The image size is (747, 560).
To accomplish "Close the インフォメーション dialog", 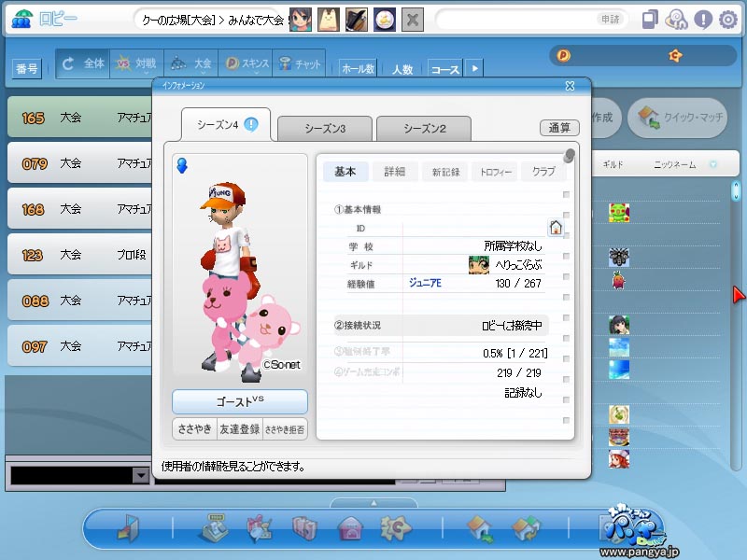I will pos(570,86).
